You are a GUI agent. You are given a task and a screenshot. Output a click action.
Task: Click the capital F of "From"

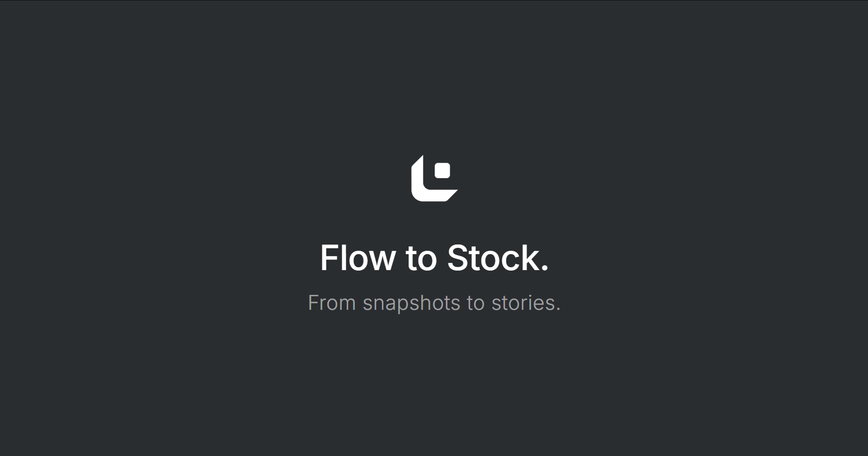coord(313,303)
